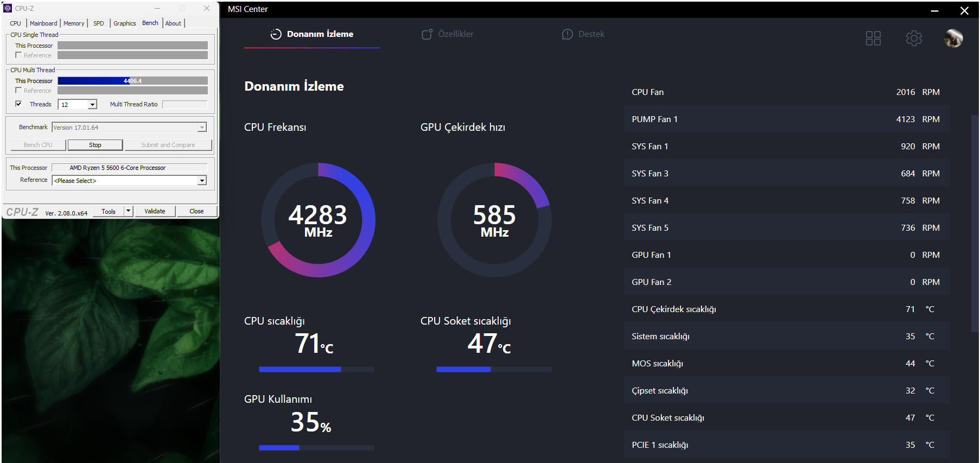Select the GPU Fan 2 row
Image resolution: width=980 pixels, height=463 pixels.
coord(787,282)
